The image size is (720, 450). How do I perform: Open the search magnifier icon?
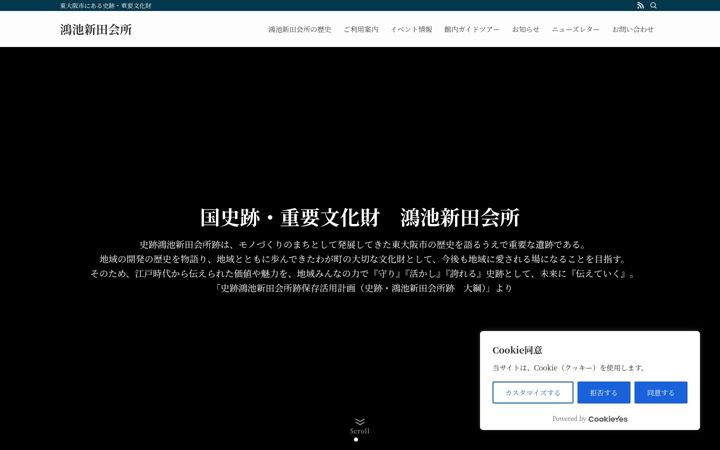[x=653, y=6]
